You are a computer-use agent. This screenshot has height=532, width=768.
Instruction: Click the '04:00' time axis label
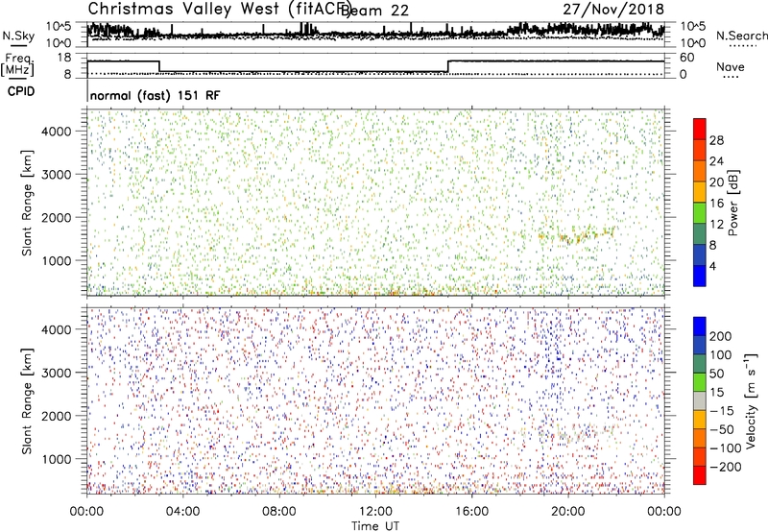pyautogui.click(x=183, y=512)
